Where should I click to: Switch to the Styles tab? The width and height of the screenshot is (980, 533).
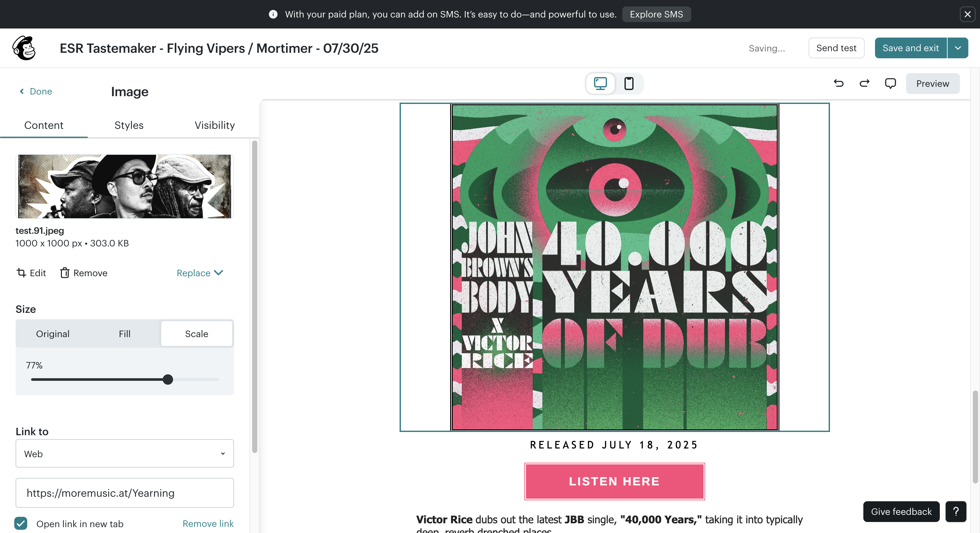(x=129, y=125)
